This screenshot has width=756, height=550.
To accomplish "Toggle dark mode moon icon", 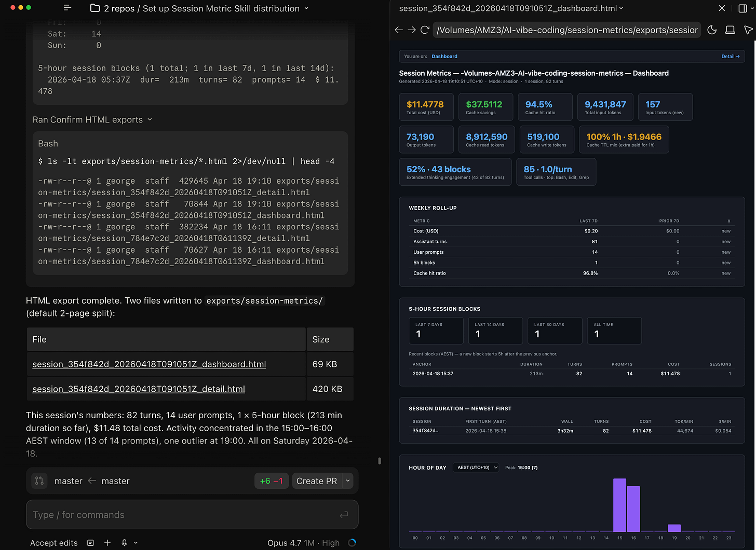I will click(x=712, y=30).
